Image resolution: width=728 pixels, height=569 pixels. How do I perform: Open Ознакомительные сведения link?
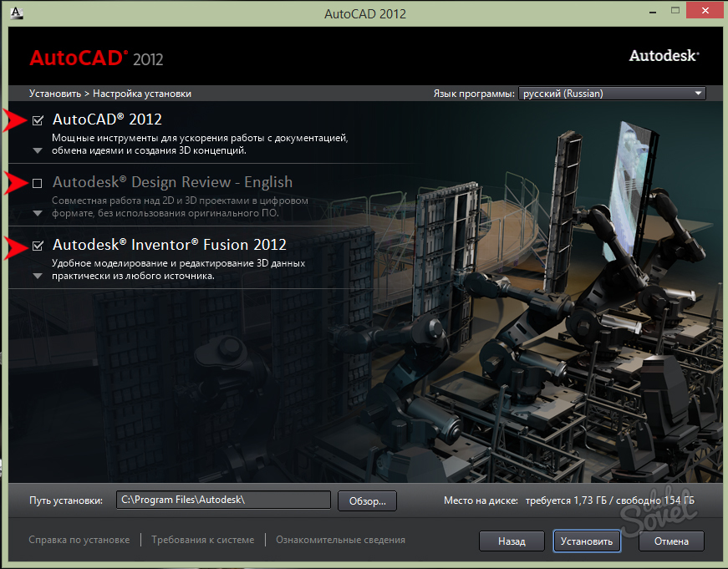tap(340, 540)
